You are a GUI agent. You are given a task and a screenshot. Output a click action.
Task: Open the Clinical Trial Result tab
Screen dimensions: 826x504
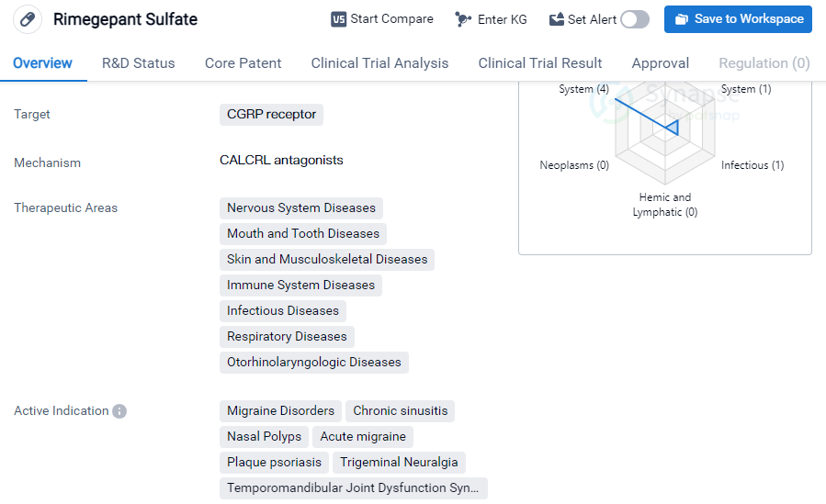(540, 63)
